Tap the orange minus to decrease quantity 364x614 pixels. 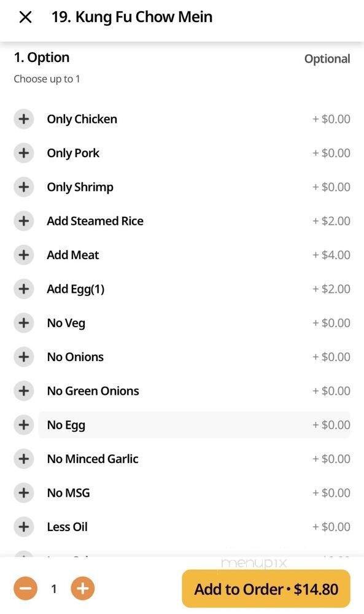click(x=25, y=588)
